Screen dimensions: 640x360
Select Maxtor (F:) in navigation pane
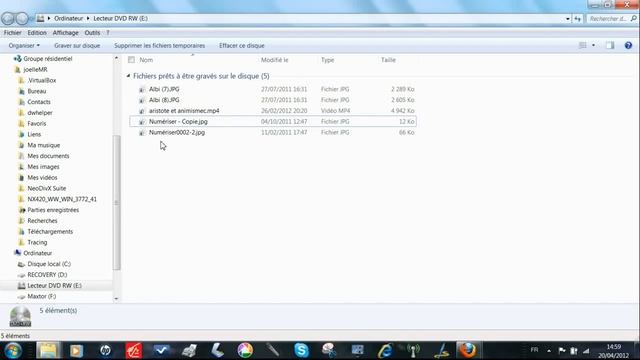click(x=42, y=296)
